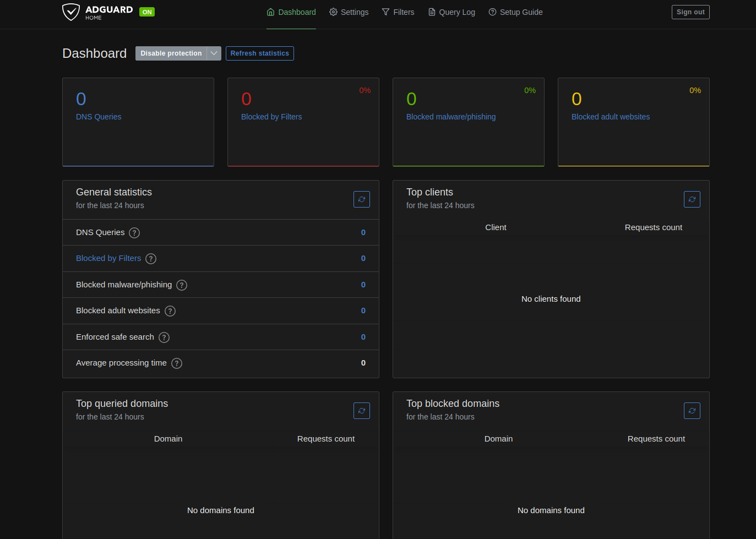Click help icon next to DNS Queries
This screenshot has width=756, height=539.
pyautogui.click(x=134, y=233)
